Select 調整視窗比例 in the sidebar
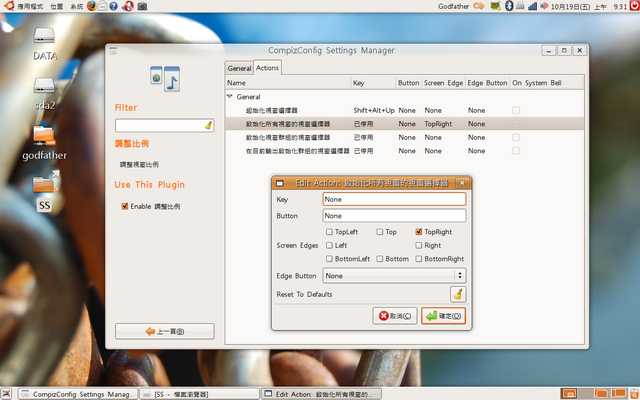 [x=139, y=164]
